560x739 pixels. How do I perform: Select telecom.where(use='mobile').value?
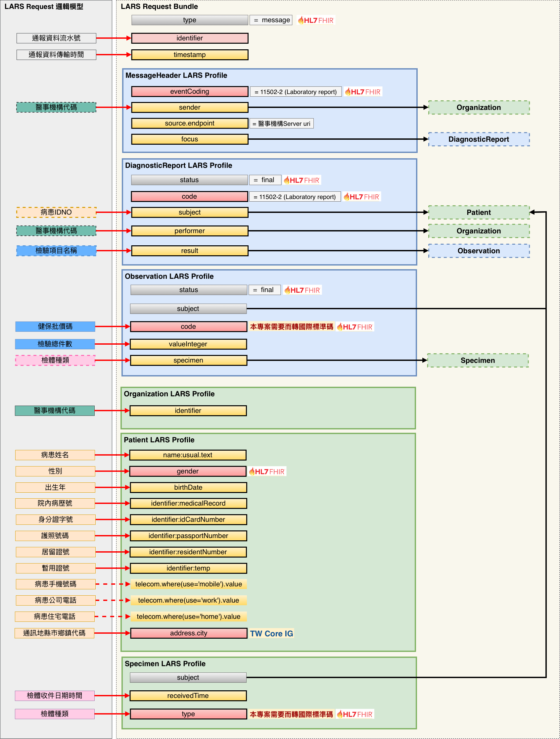(x=189, y=584)
